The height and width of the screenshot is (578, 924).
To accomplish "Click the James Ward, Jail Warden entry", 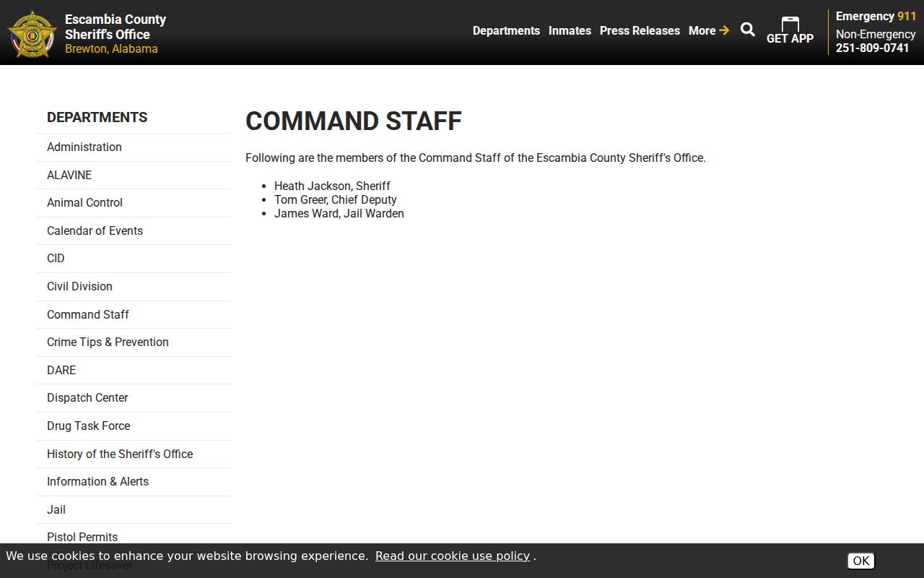I will (339, 213).
